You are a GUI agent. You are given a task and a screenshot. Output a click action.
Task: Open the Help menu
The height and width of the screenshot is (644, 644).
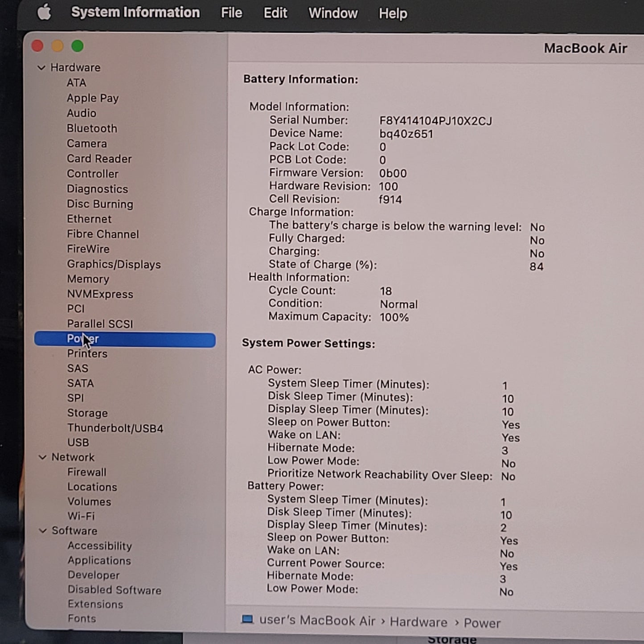(393, 13)
